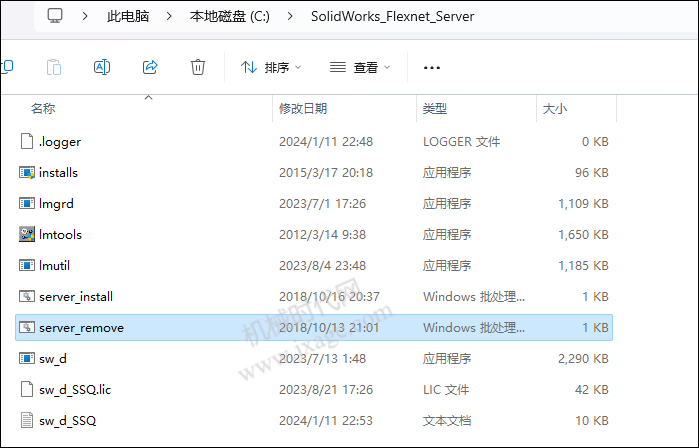Expand chevron before 此电脑 breadcrumb
This screenshot has width=699, height=448.
[85, 16]
